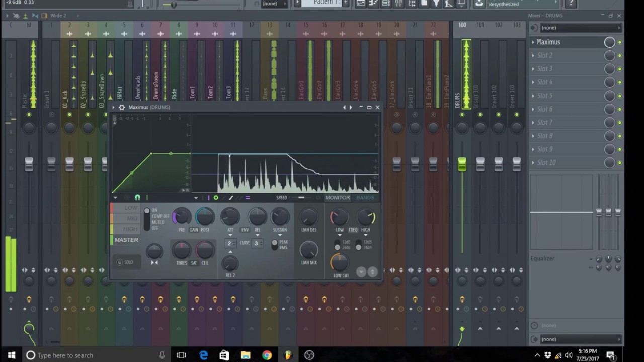Click the SAT button between THRES and CEIL
Image resolution: width=644 pixels, height=362 pixels.
coord(194,263)
